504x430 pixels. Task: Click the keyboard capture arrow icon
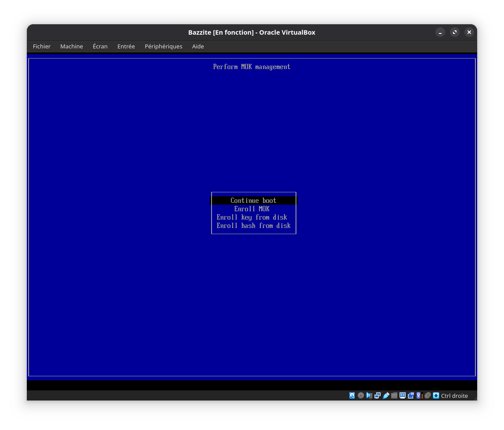pos(436,396)
